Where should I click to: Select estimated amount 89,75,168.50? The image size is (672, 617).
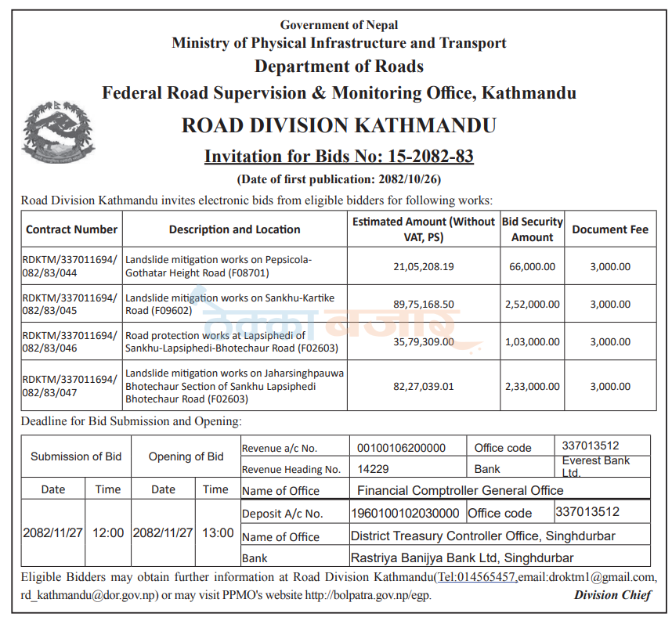tap(424, 305)
